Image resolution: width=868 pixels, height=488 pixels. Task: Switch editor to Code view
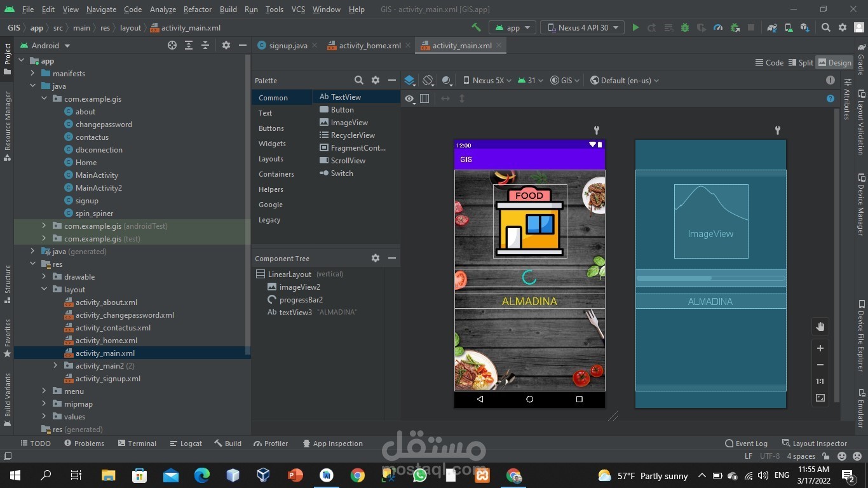pyautogui.click(x=769, y=62)
